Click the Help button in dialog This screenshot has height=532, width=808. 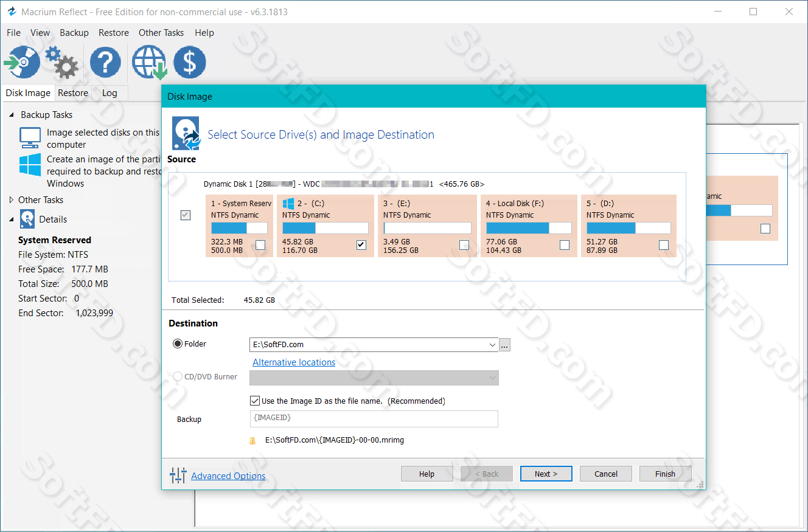pyautogui.click(x=427, y=474)
